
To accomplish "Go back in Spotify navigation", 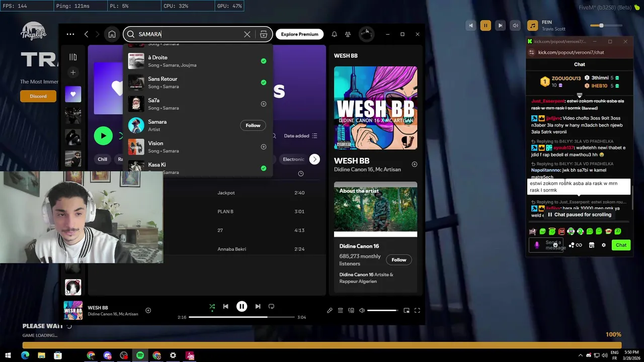I will coord(87,34).
